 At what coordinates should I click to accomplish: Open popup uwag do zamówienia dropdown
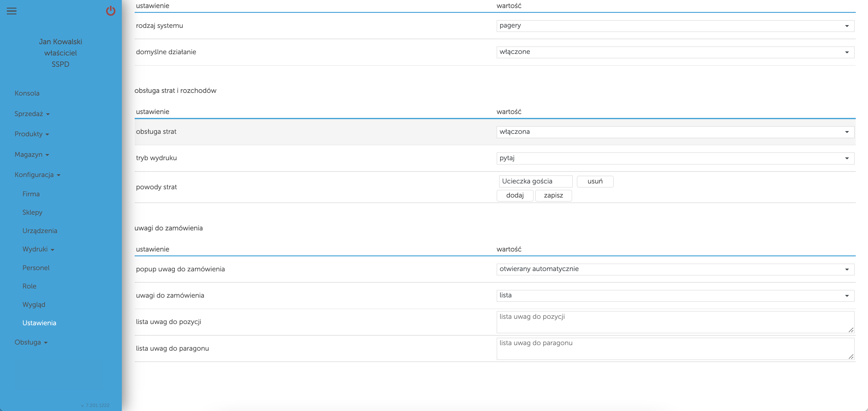coord(675,270)
